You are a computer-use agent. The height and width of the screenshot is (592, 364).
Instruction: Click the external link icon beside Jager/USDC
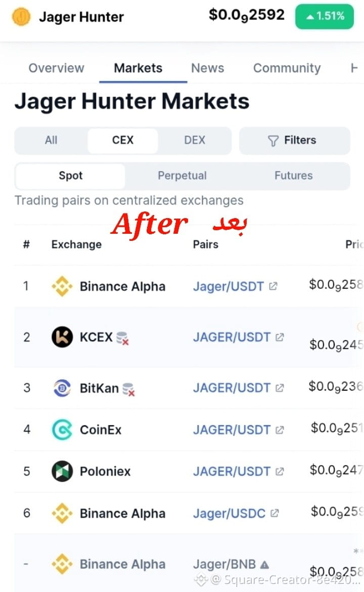275,513
